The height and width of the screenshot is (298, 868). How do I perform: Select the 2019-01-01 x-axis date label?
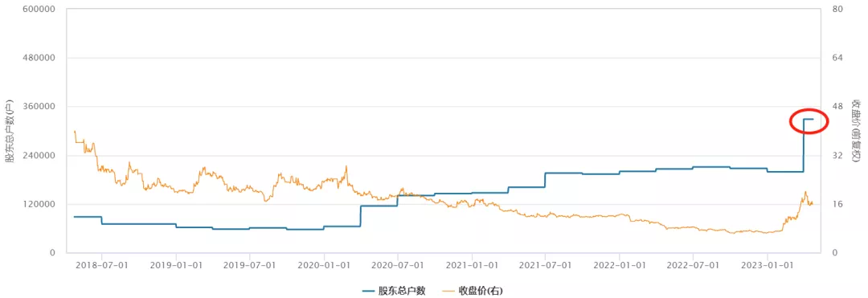(176, 265)
